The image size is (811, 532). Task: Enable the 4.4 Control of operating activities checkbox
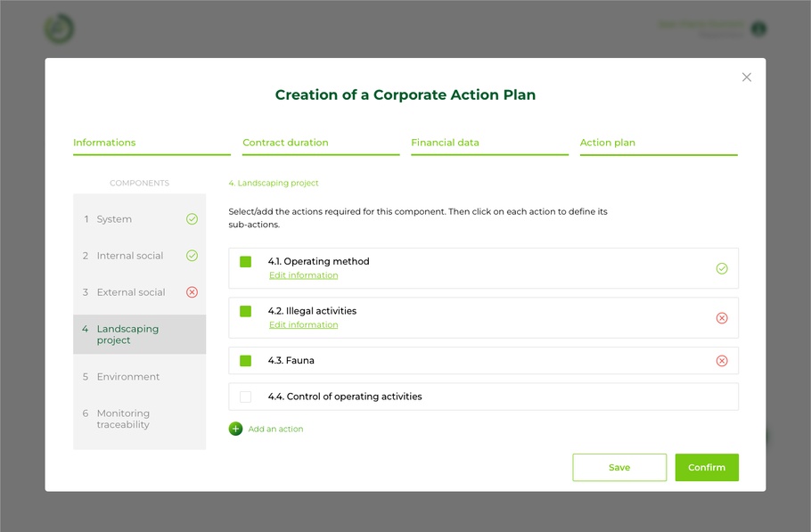coord(246,397)
